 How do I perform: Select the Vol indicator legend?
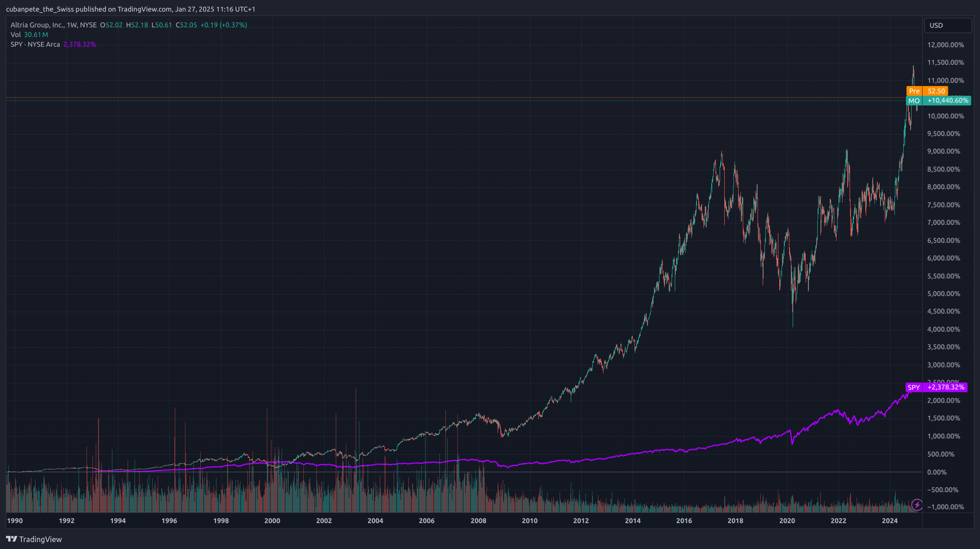[16, 35]
